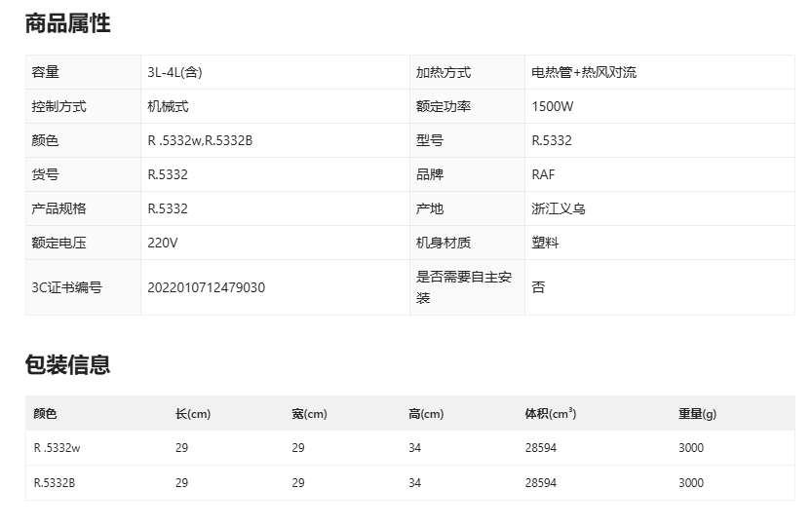Select the R .5332w row in packaging table
812x527 pixels.
tap(57, 448)
